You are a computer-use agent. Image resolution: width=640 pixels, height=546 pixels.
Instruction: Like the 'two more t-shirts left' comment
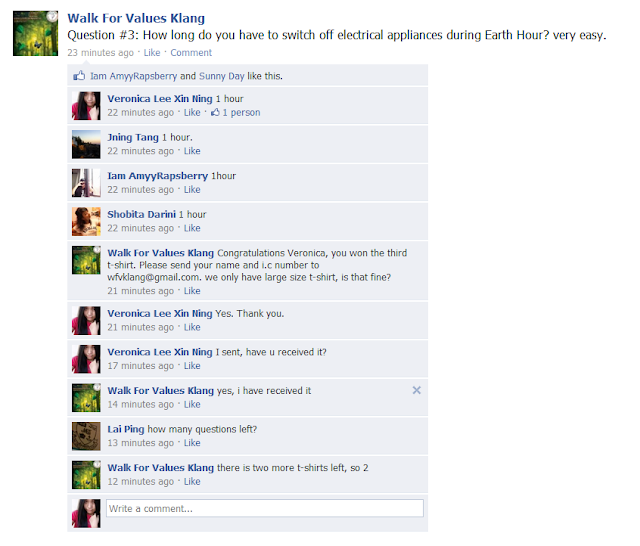[192, 482]
